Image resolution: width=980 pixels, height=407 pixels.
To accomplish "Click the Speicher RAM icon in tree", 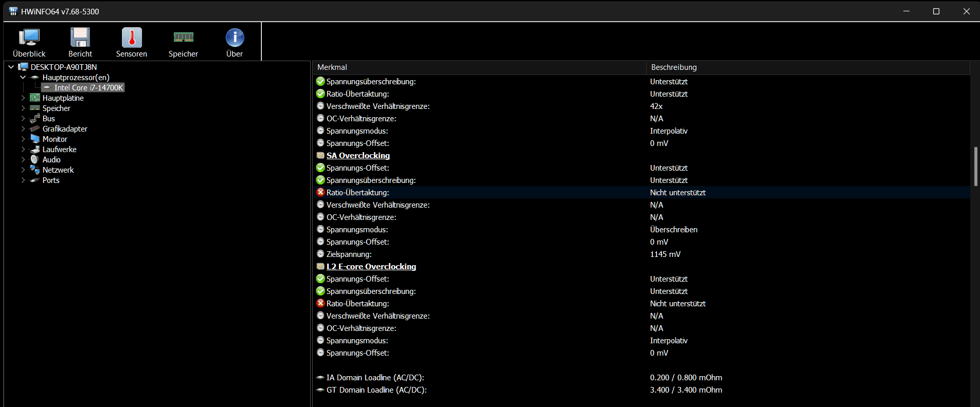I will pyautogui.click(x=35, y=108).
